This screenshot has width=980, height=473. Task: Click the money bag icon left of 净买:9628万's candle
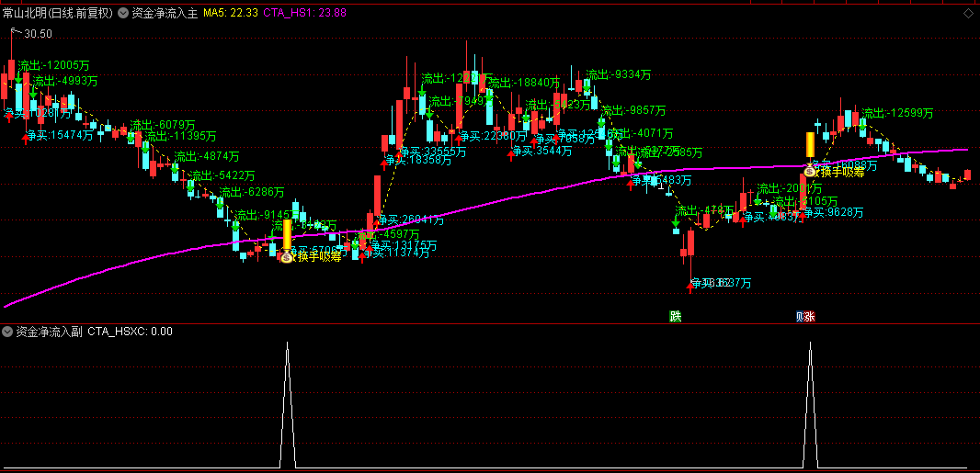tap(810, 171)
